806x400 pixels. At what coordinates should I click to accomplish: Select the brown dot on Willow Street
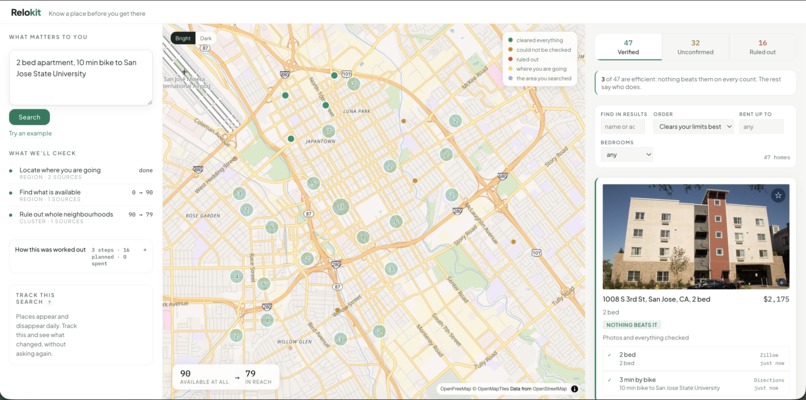337,310
